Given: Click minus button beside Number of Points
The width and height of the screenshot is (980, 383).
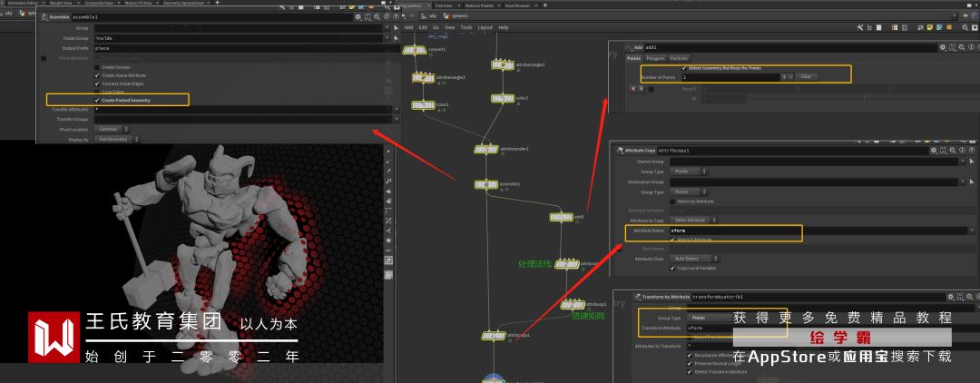Looking at the screenshot, I should [x=790, y=77].
